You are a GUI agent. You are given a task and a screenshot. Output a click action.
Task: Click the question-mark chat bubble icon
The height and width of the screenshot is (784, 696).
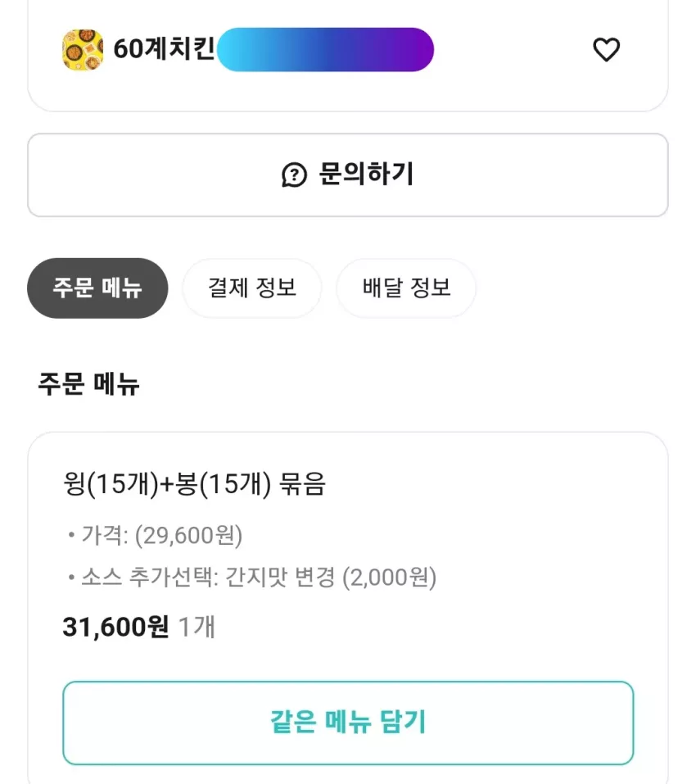coord(294,175)
